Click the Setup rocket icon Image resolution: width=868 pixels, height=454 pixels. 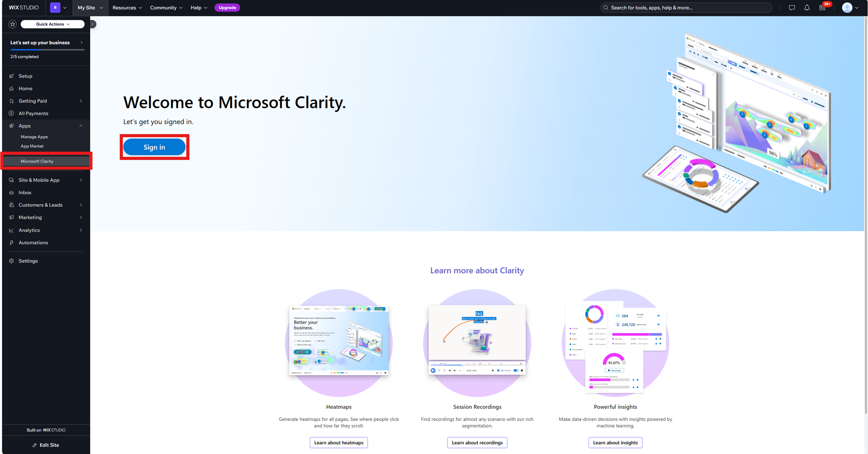tap(12, 76)
